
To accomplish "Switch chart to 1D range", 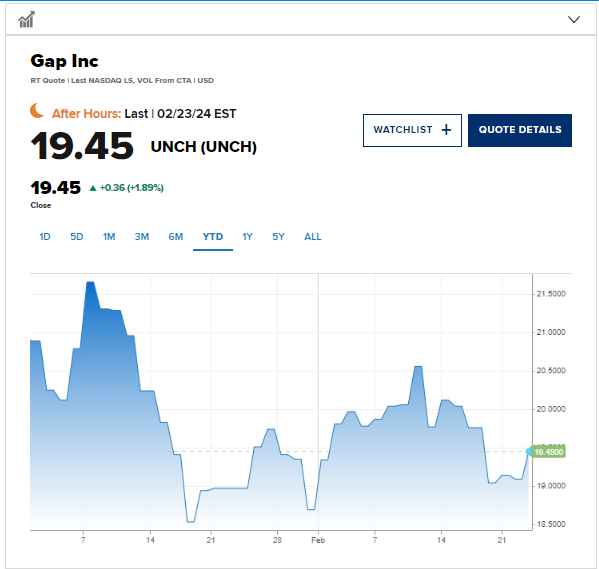I will coord(45,237).
